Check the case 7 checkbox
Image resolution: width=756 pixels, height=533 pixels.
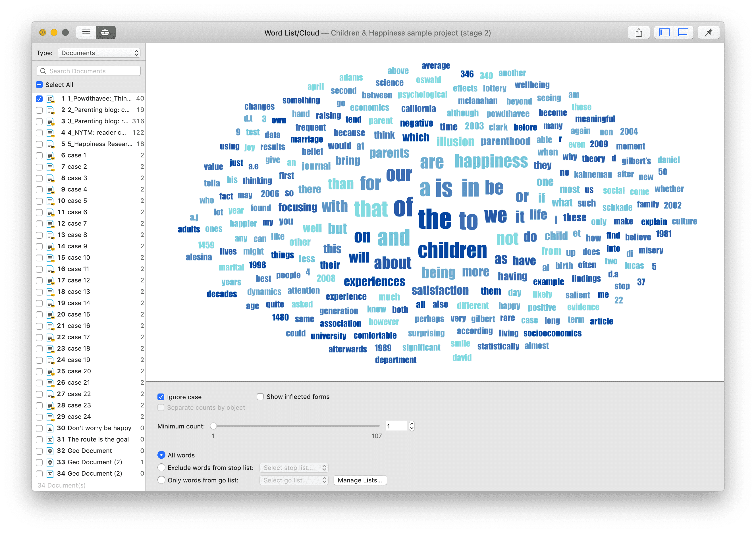39,224
